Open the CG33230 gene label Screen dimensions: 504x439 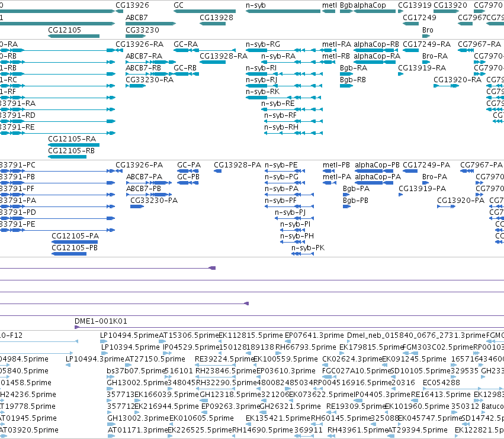[x=142, y=30]
